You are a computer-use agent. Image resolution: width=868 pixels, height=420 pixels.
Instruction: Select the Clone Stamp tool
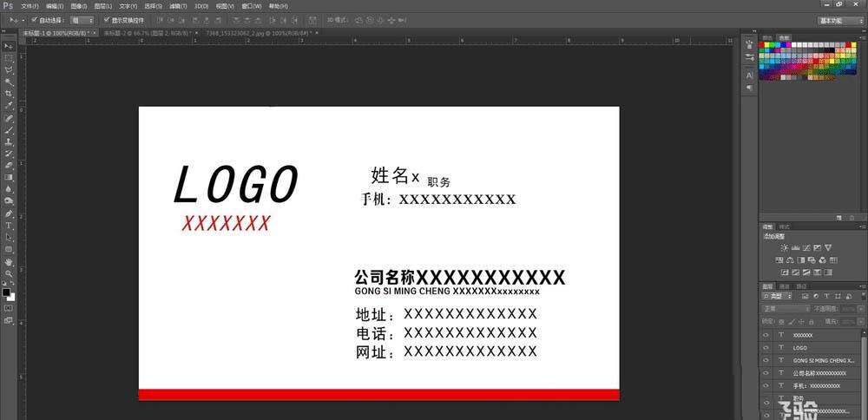point(9,141)
